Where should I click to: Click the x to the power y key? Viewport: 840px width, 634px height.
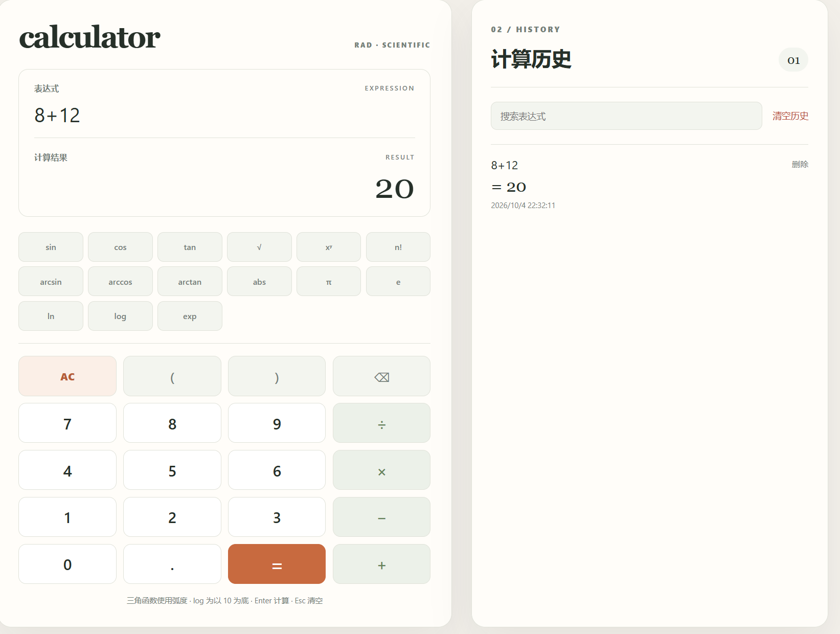click(x=329, y=247)
